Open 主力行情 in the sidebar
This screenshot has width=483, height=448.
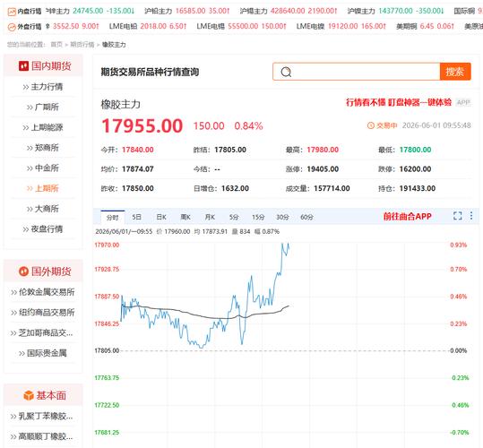click(43, 87)
